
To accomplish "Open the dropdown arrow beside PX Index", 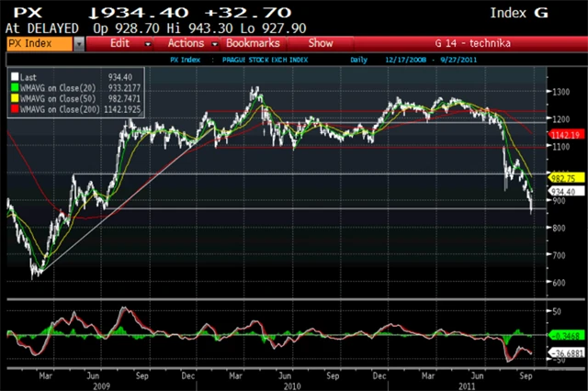I will point(80,43).
